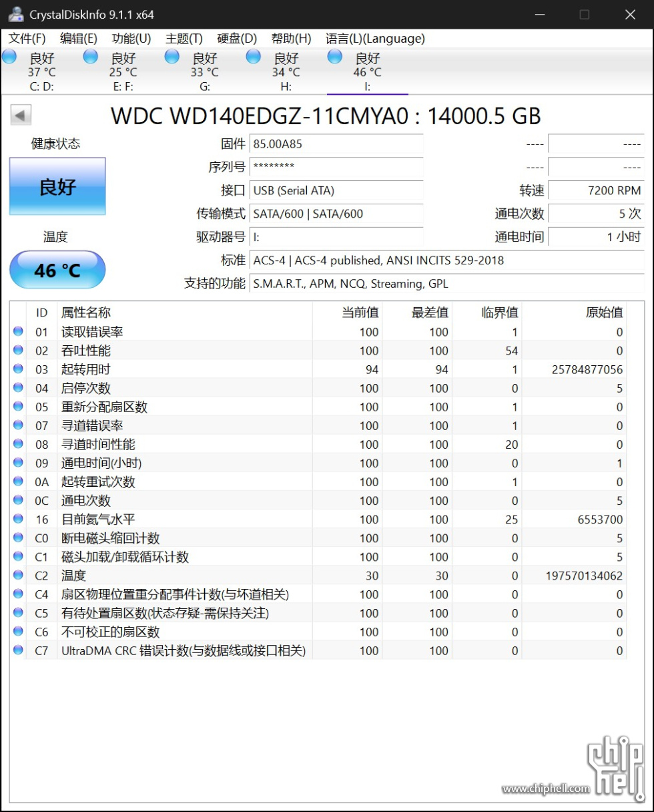654x812 pixels.
Task: Click threshold value 54 in 吞吐性能 row
Action: 511,351
